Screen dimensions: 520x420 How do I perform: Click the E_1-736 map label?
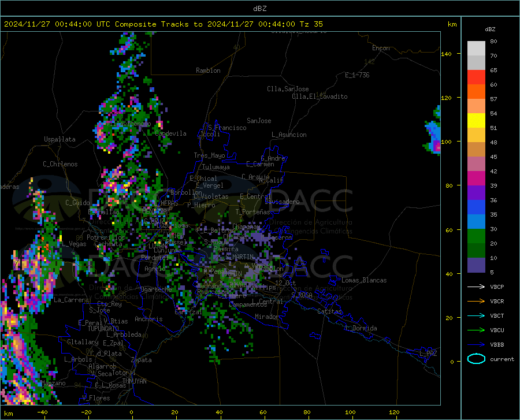click(357, 75)
